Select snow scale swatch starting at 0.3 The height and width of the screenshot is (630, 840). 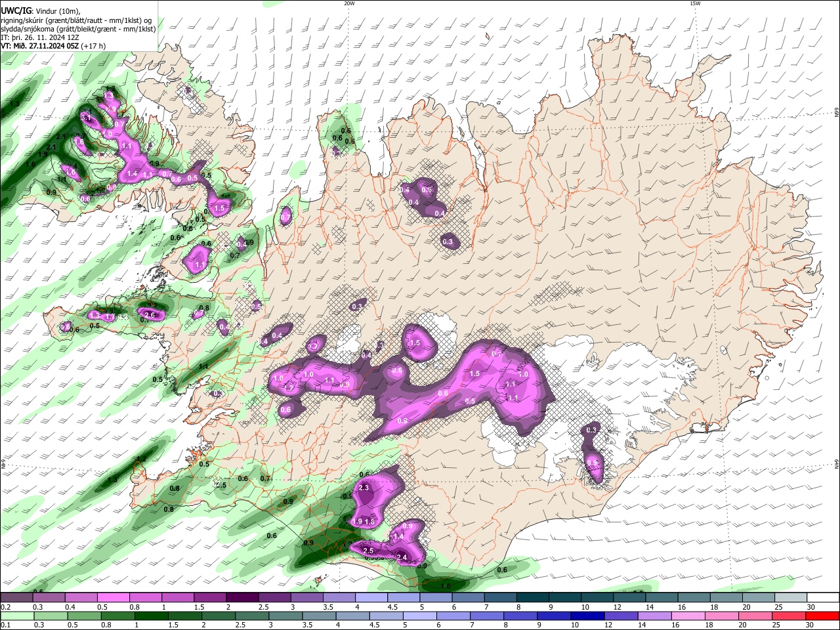point(49,598)
